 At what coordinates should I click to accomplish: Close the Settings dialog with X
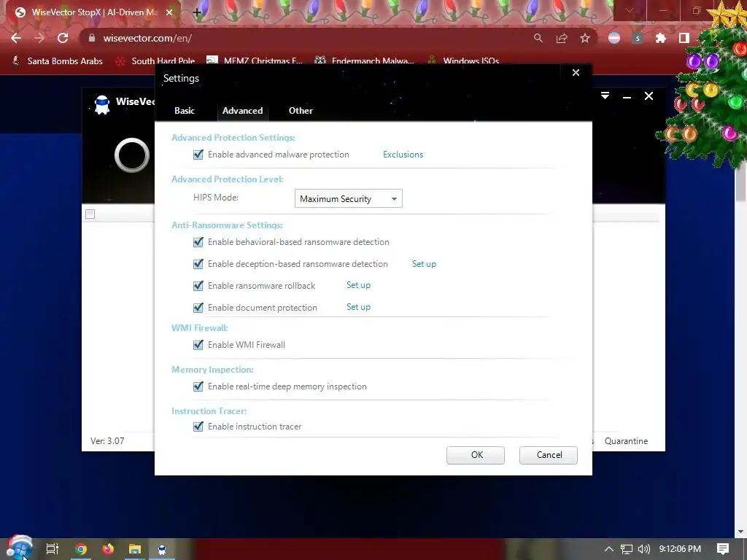[576, 72]
